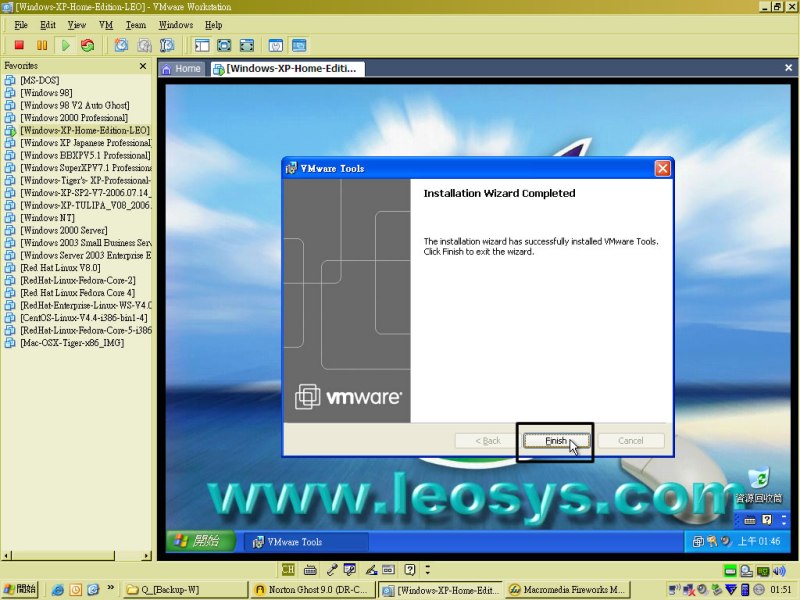Select [Windows 98 V2 Auto Ghost] favorite

74,106
